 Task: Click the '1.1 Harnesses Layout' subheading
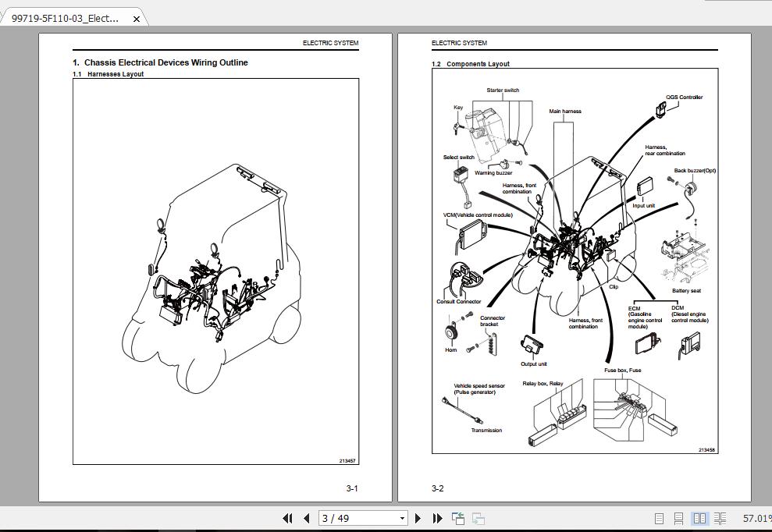(108, 74)
